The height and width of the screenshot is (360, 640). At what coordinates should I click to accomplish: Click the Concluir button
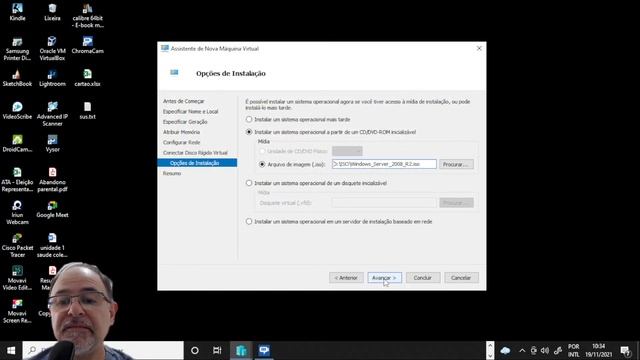click(x=423, y=278)
